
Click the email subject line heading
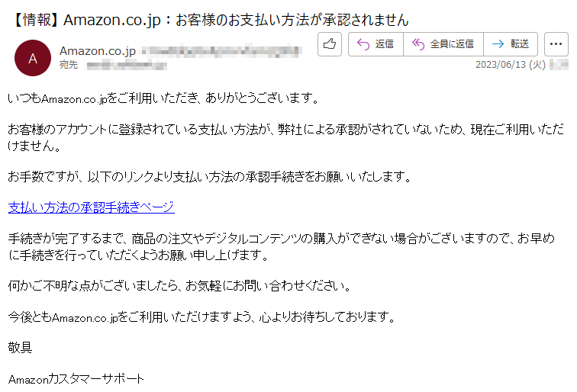point(210,20)
